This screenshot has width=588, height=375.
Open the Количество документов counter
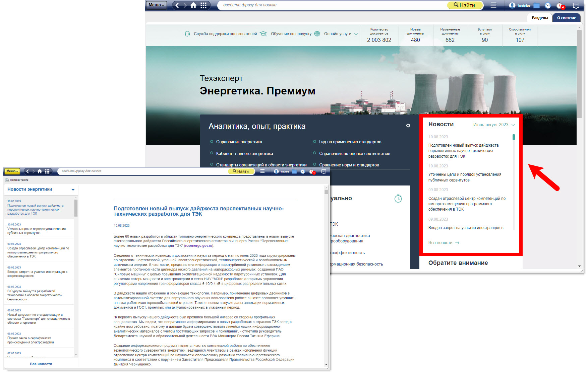pyautogui.click(x=379, y=35)
